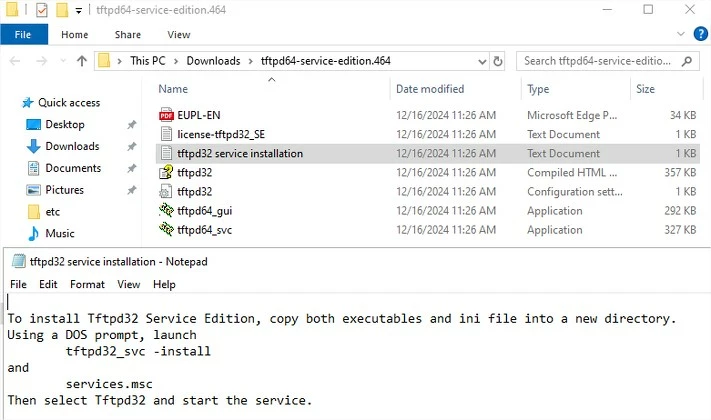Select license-tftpd32_SE text file icon

pyautogui.click(x=166, y=134)
